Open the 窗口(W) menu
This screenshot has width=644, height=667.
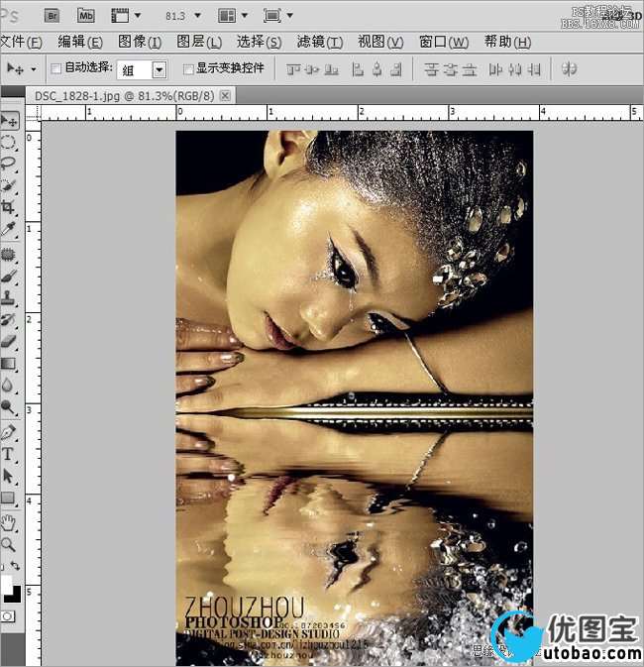tap(444, 42)
